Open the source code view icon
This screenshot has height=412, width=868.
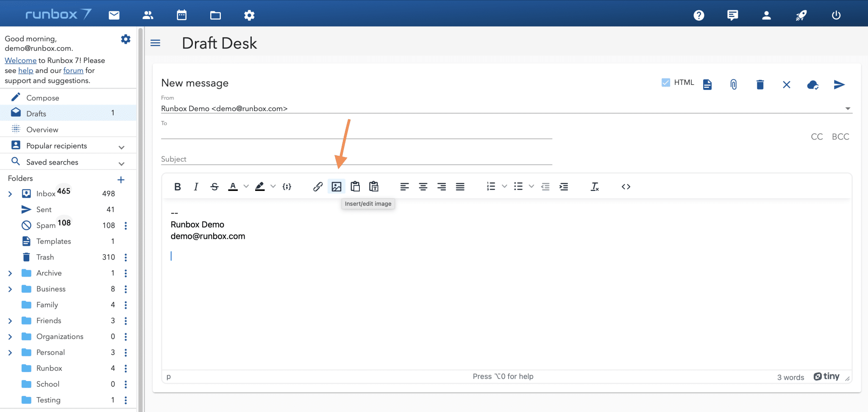(x=626, y=187)
